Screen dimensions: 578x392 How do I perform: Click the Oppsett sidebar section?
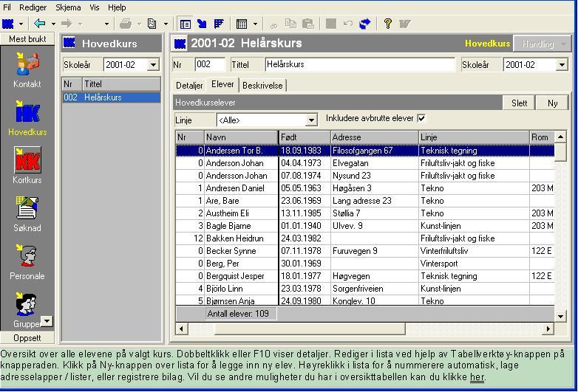pyautogui.click(x=27, y=337)
